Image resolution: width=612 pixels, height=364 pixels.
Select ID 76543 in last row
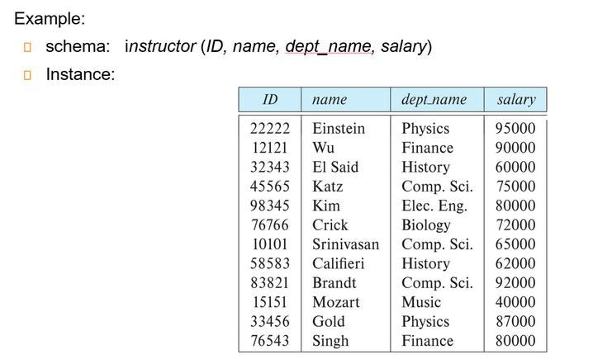tap(270, 341)
